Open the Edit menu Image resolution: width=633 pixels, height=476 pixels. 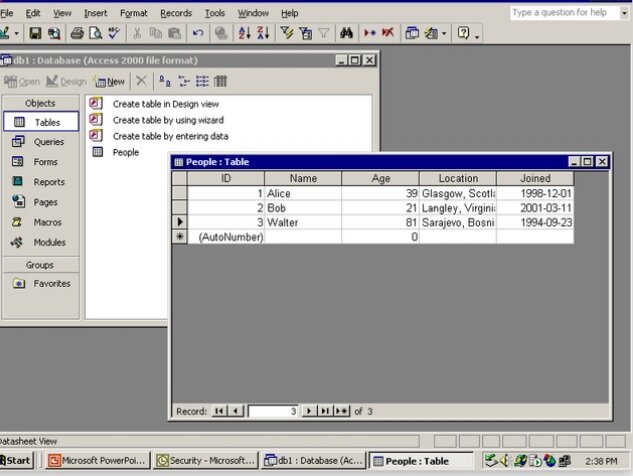33,13
